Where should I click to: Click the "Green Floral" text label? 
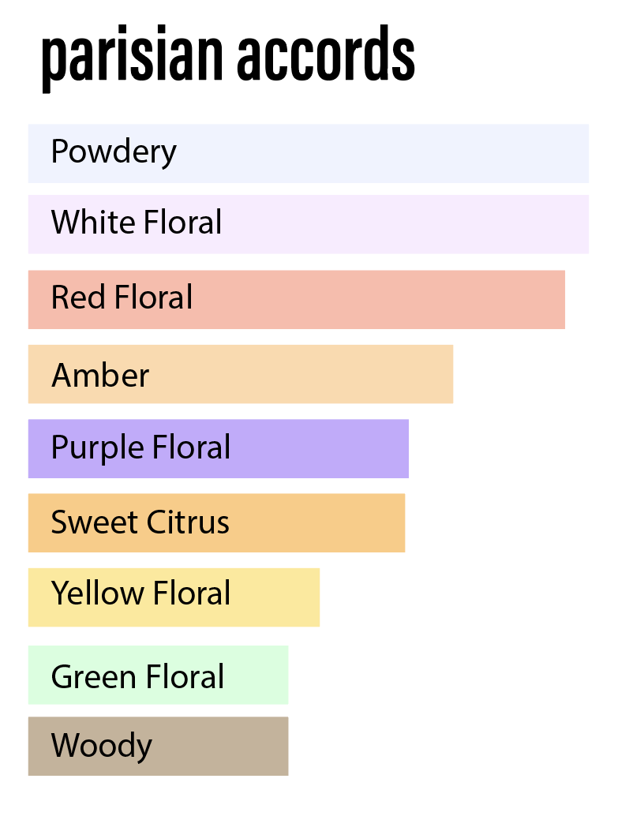point(137,677)
